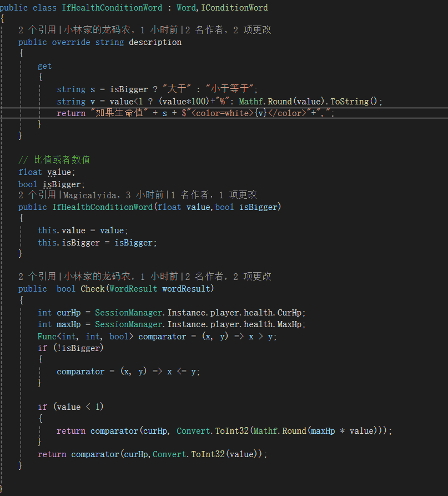Open '2 名作者, 2 项更改' above description property
The height and width of the screenshot is (496, 448).
coord(228,30)
